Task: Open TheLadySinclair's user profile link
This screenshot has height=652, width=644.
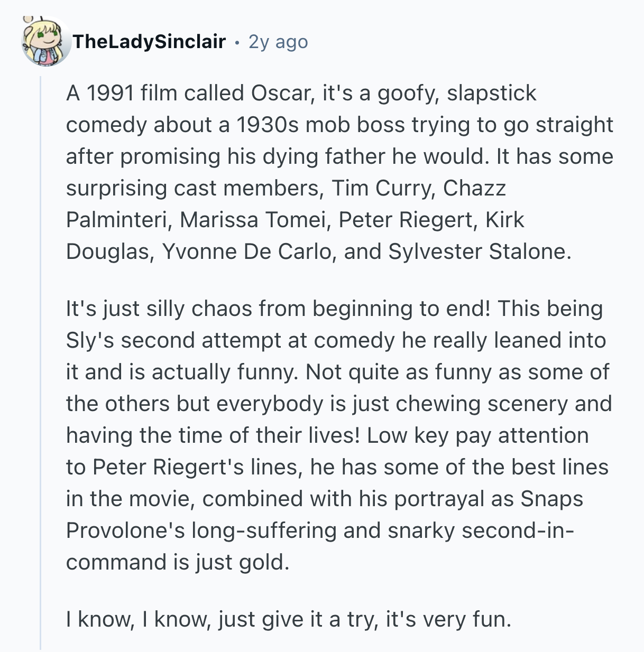Action: click(x=149, y=41)
